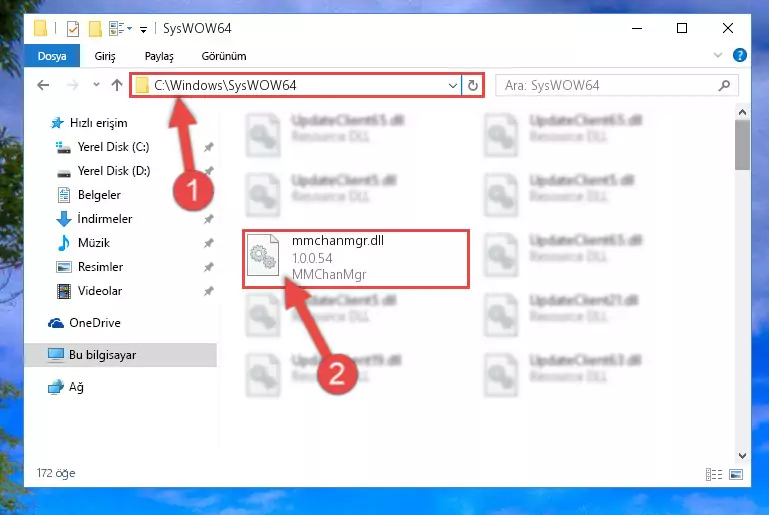The image size is (769, 515).
Task: Click the New folder quick access icon
Action: pyautogui.click(x=95, y=29)
